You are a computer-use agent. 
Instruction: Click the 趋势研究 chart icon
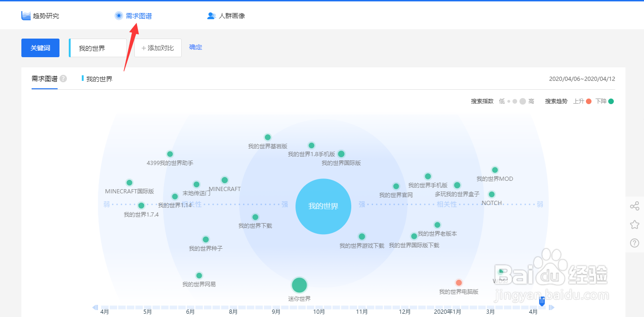pos(26,16)
